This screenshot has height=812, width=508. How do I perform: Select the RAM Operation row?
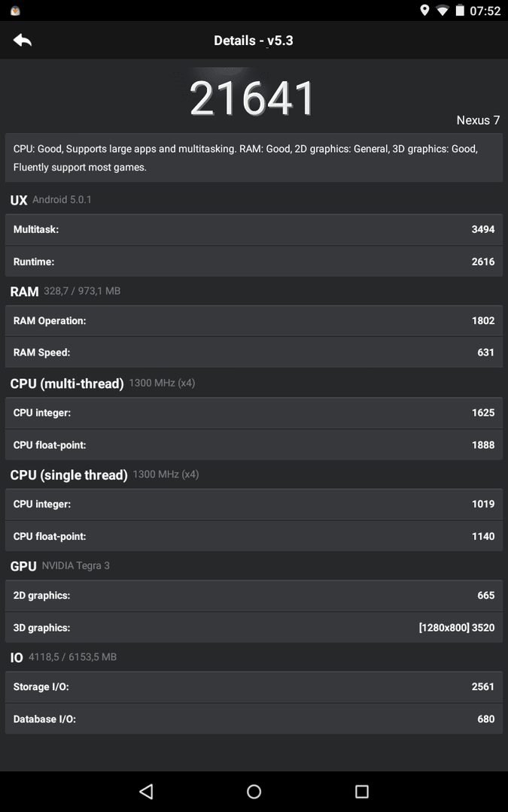pos(254,320)
